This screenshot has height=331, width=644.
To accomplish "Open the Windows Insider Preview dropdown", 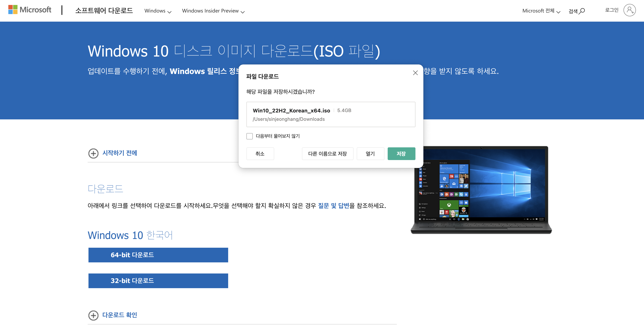I will [x=213, y=11].
